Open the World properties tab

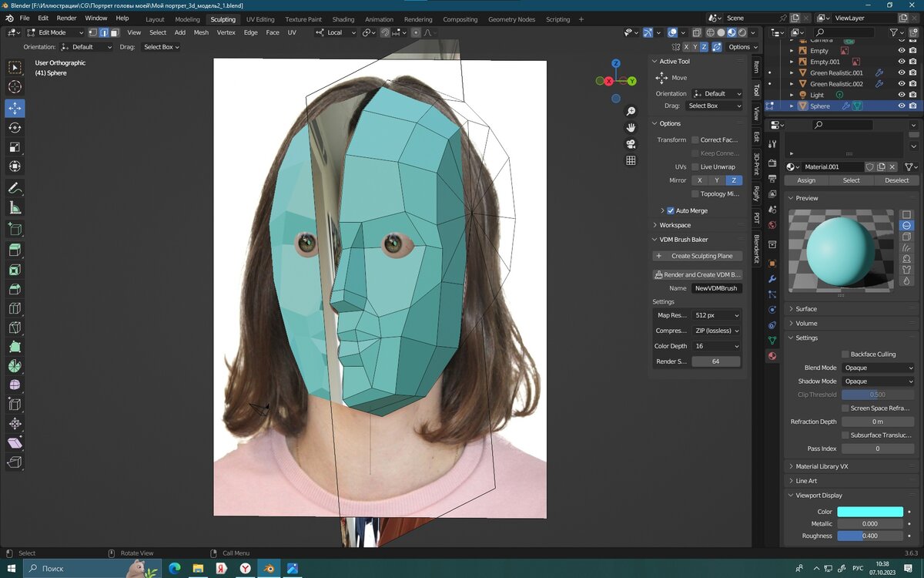772,225
